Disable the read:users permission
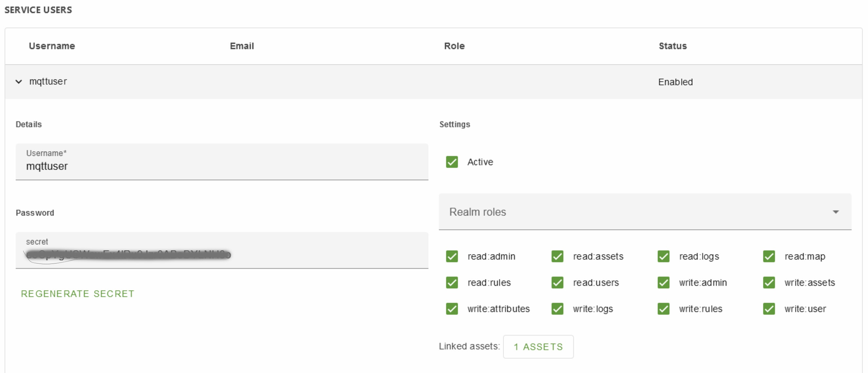The image size is (868, 373). click(557, 283)
